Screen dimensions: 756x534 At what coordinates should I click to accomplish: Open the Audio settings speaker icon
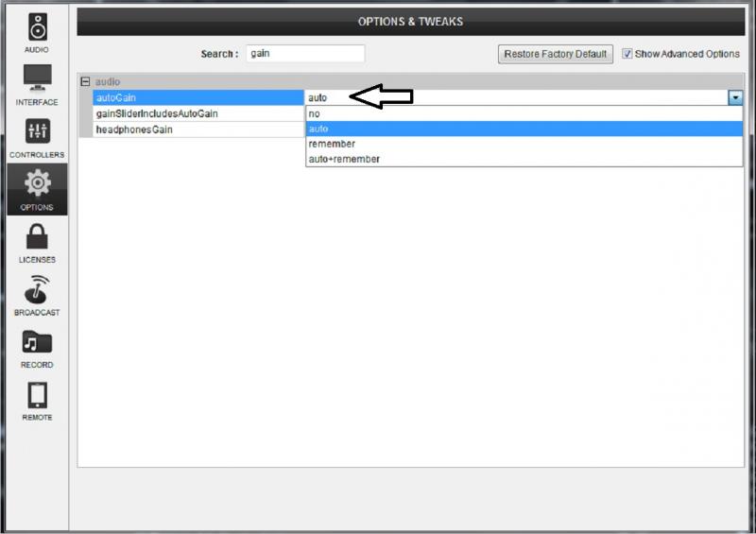pos(37,27)
